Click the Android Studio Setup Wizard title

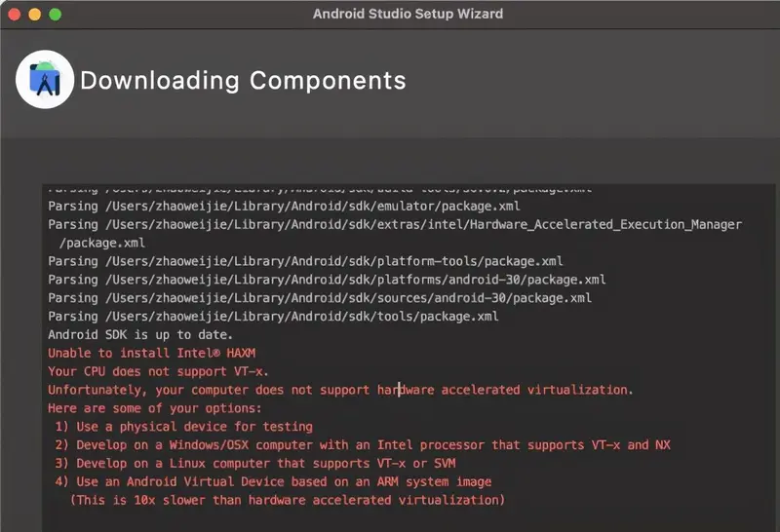pyautogui.click(x=408, y=14)
